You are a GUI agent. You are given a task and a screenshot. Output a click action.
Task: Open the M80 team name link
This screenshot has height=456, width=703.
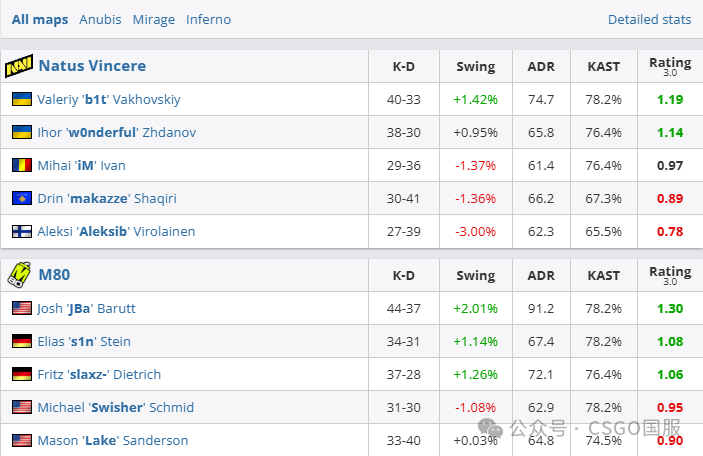[x=54, y=274]
